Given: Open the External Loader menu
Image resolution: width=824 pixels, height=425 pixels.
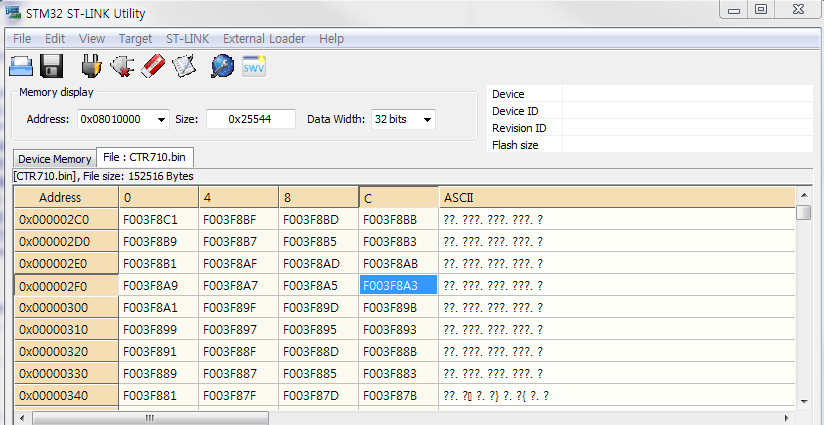Looking at the screenshot, I should click(x=264, y=39).
